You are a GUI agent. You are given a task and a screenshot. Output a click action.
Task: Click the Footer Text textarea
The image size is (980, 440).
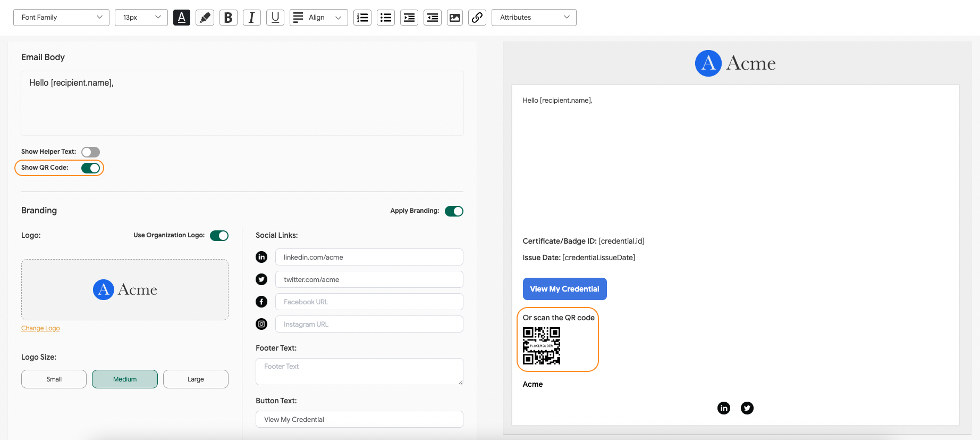[359, 371]
